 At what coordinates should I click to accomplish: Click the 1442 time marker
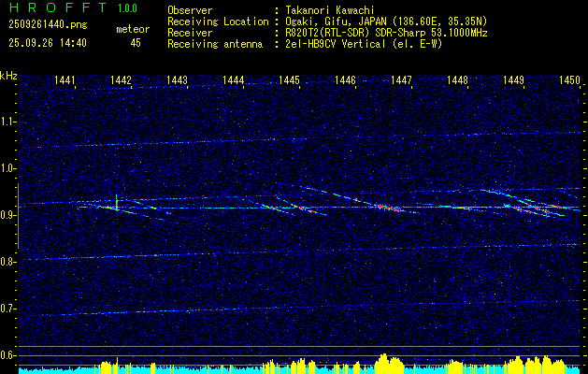(122, 79)
